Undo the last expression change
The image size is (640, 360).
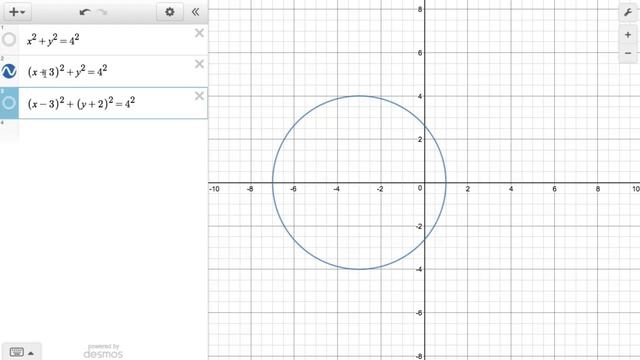(85, 12)
